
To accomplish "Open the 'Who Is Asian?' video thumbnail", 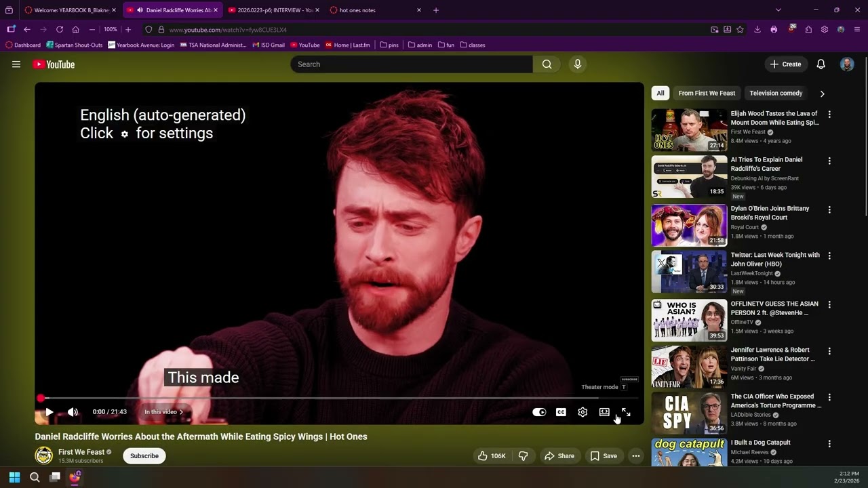I will 689,320.
